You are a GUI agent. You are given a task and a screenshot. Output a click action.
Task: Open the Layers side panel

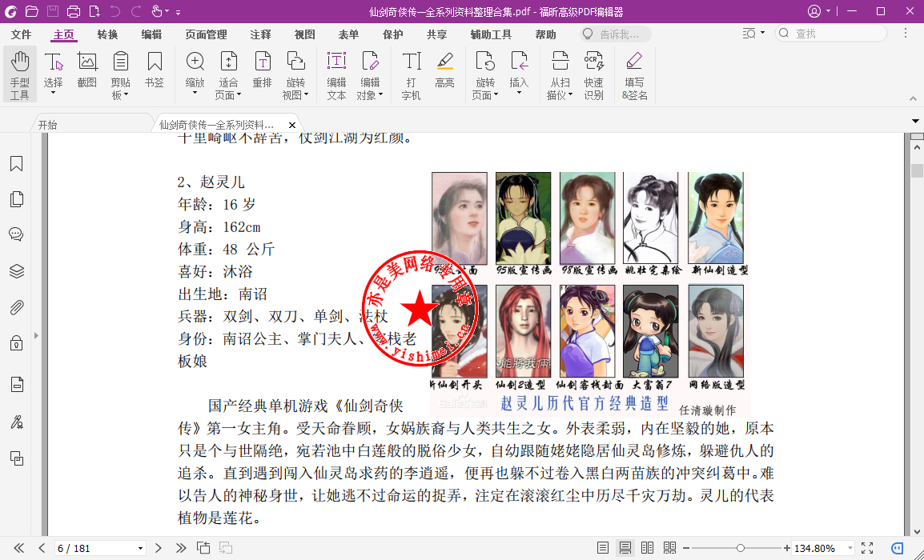click(x=17, y=271)
